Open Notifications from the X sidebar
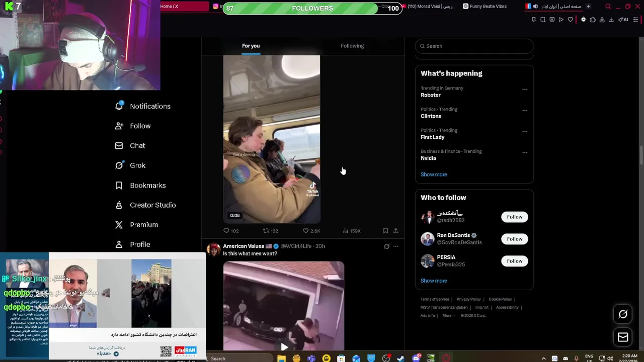Image resolution: width=644 pixels, height=362 pixels. coord(143,106)
